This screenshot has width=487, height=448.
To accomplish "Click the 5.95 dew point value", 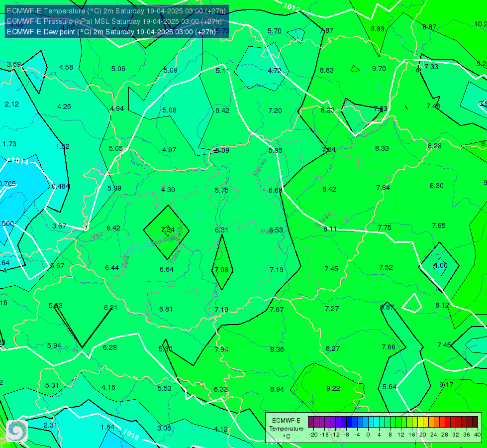I will (276, 150).
